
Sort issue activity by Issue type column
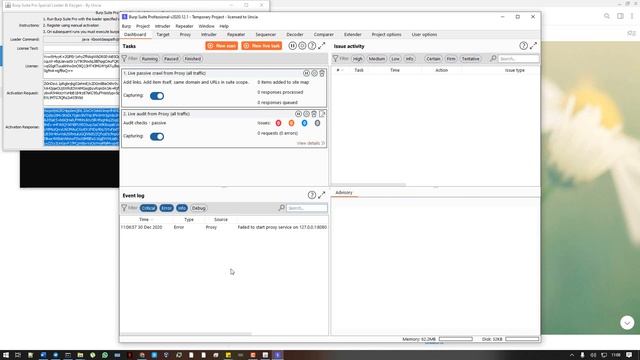515,70
